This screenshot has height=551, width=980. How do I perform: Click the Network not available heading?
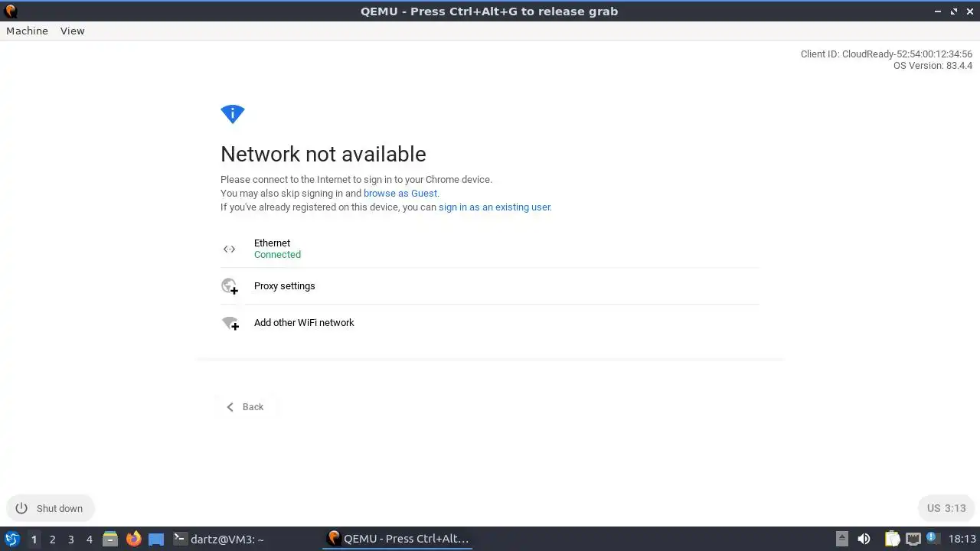(323, 154)
